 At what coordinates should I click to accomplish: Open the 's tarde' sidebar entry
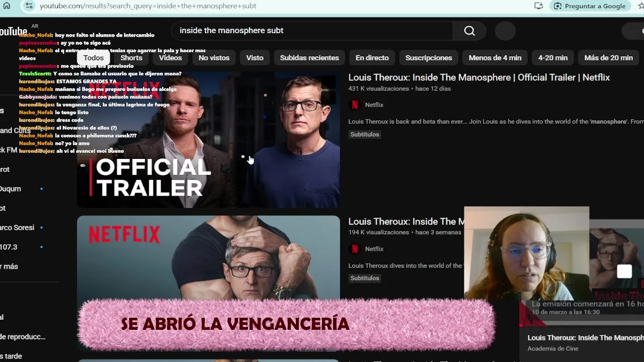click(x=11, y=356)
